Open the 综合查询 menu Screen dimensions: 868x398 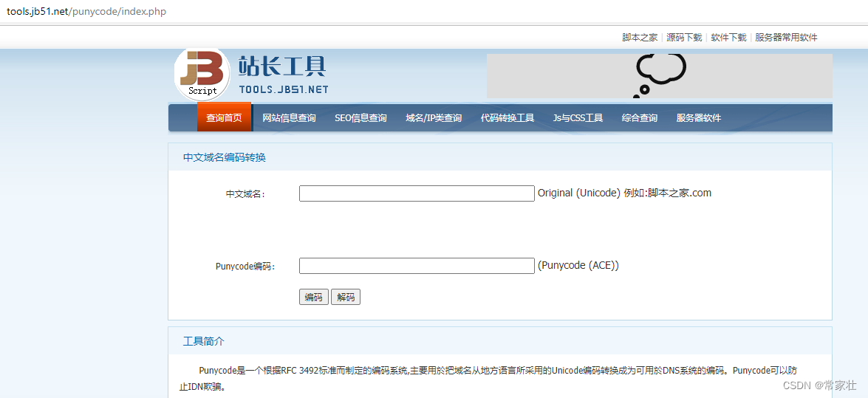pos(640,118)
